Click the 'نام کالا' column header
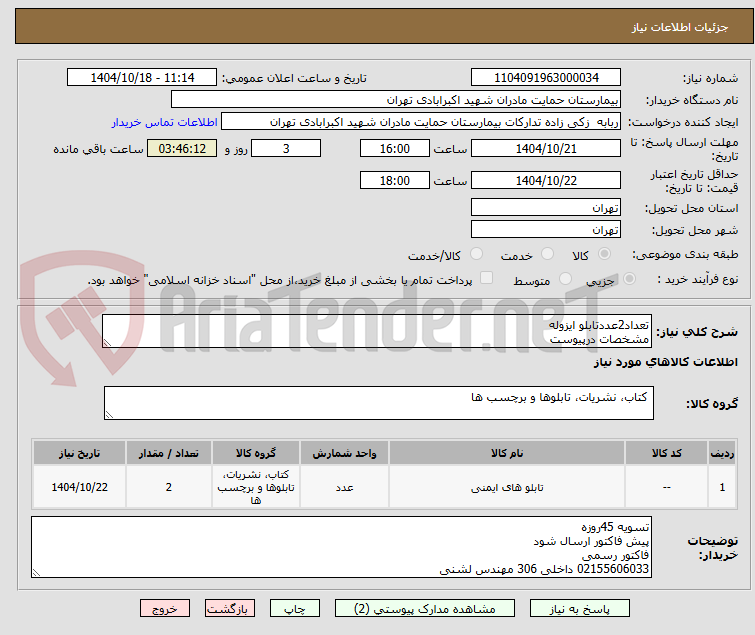 coord(507,453)
